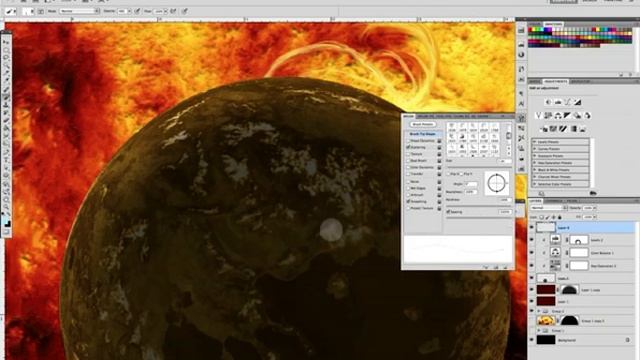Hide the top selected layer's eye icon
Screen dimensions: 640x360
coord(531,228)
